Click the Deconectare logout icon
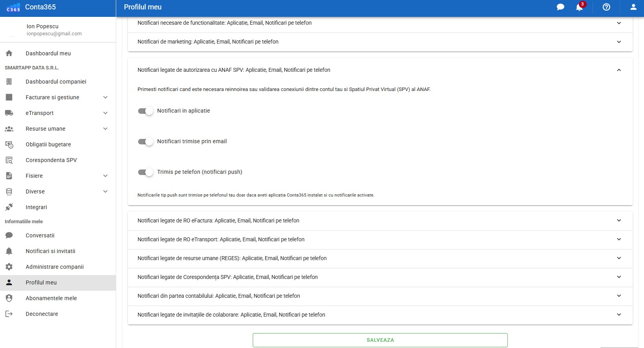 click(9, 314)
